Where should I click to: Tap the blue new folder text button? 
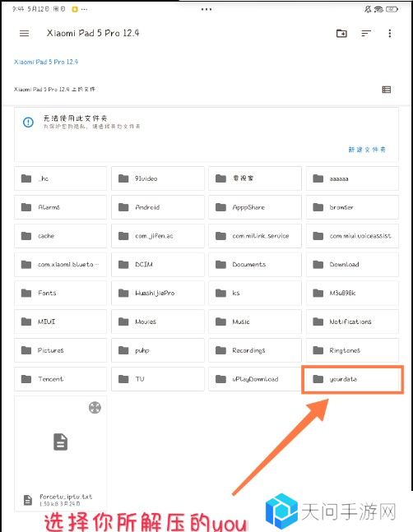pos(367,150)
